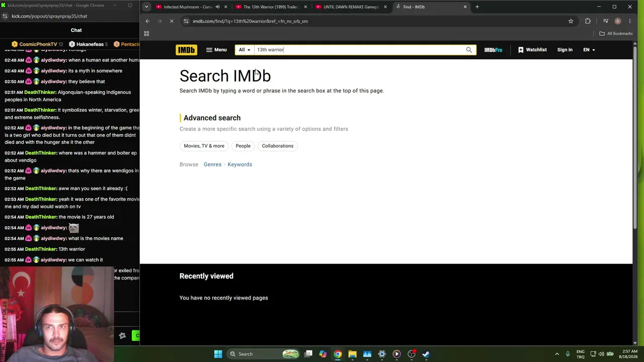The width and height of the screenshot is (644, 362).
Task: Click Sign in on IMDb
Action: coord(565,50)
